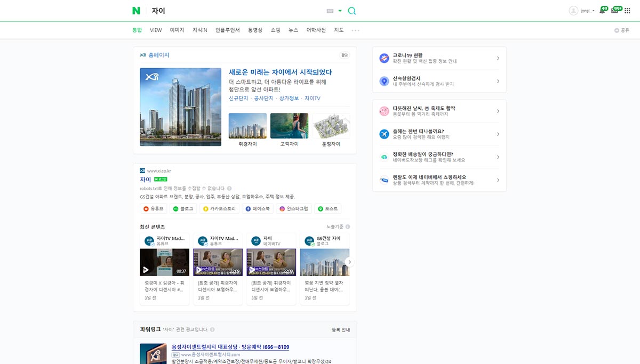Open 음성자이센트럴시티 대표상담 ad link
640x364 pixels.
tap(230, 347)
